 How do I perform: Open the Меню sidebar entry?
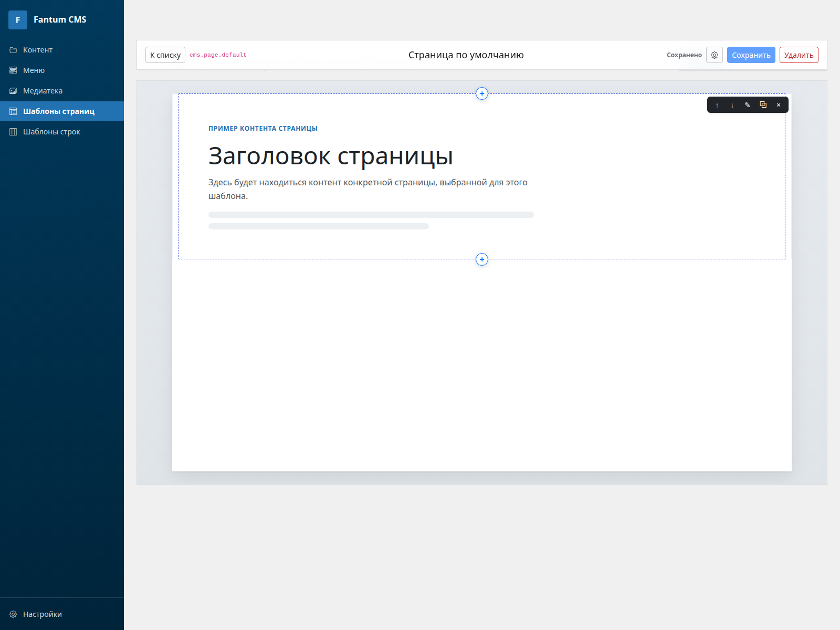tap(34, 70)
